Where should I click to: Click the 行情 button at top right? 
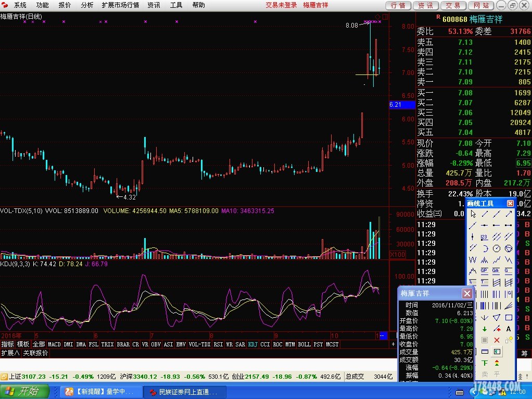(398, 5)
